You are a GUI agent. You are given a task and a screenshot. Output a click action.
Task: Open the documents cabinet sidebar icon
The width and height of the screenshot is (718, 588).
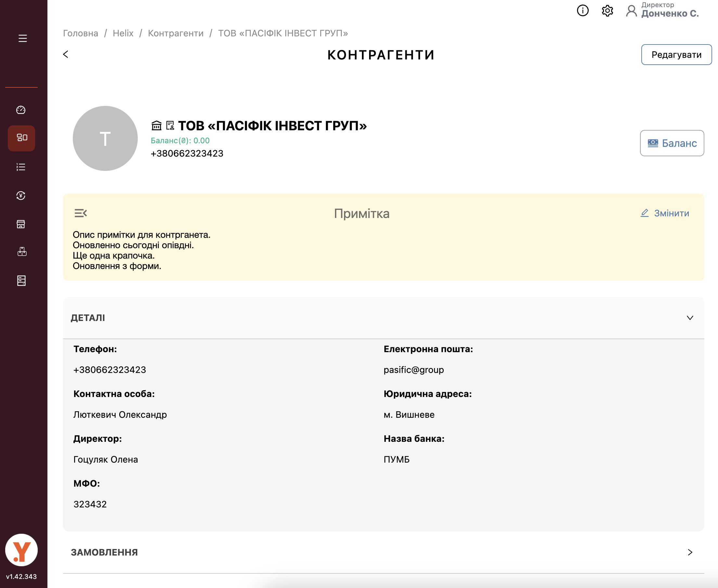(21, 280)
